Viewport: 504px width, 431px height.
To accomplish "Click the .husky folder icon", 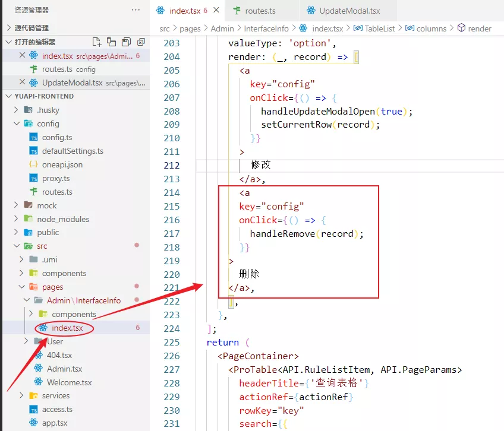I will (x=29, y=110).
